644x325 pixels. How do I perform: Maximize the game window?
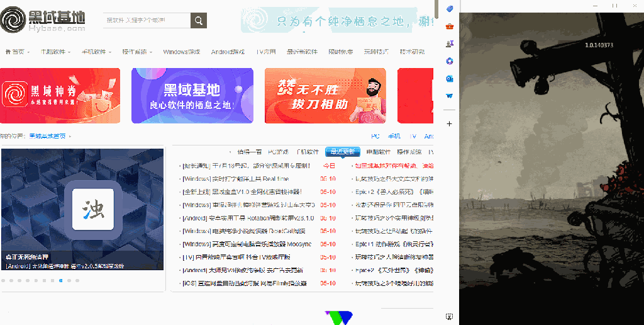[x=615, y=5]
